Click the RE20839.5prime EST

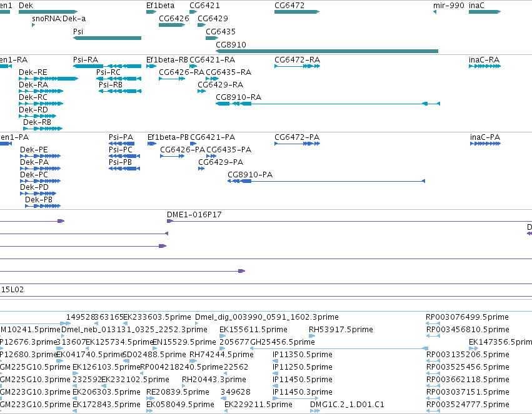(150, 398)
